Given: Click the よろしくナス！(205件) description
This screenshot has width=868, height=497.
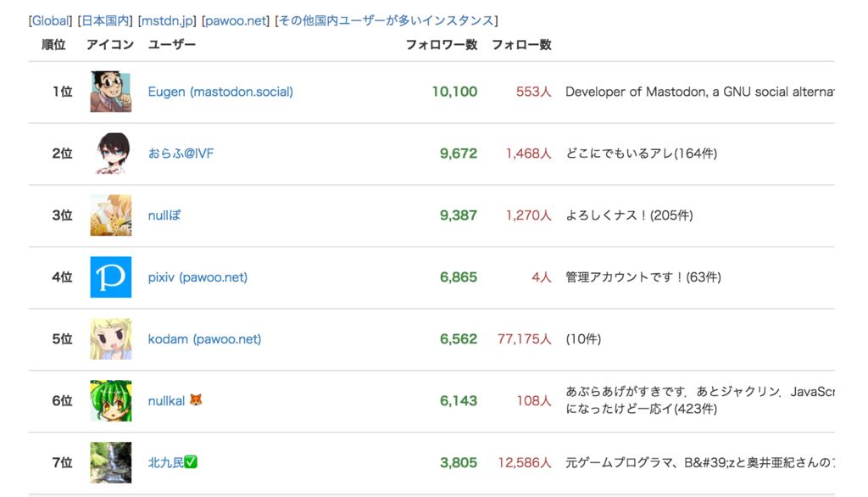Looking at the screenshot, I should pos(629,215).
